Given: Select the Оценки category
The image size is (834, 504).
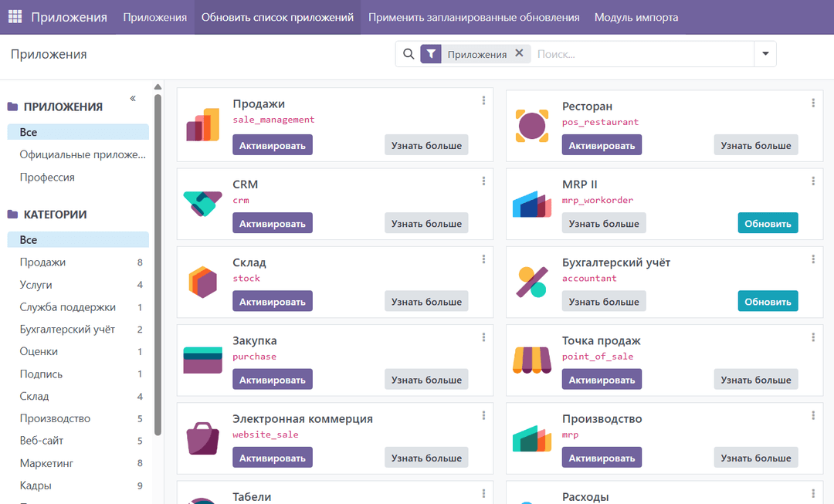Looking at the screenshot, I should click(78, 351).
